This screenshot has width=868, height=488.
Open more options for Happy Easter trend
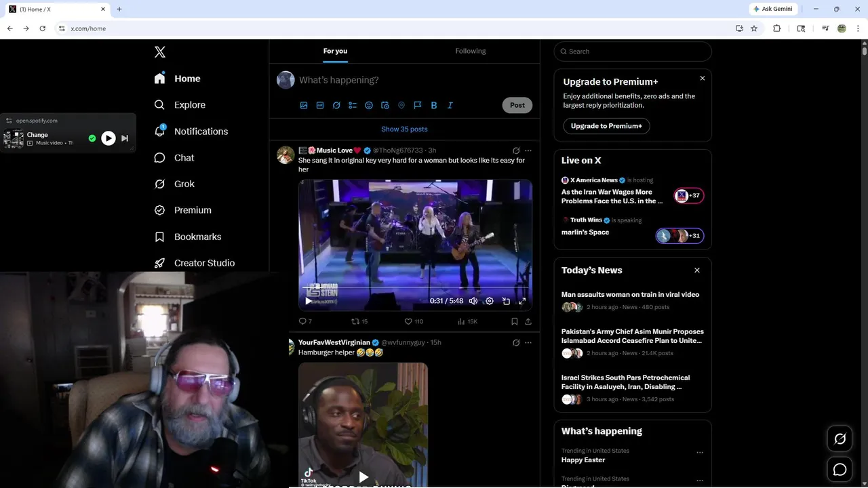click(x=700, y=453)
